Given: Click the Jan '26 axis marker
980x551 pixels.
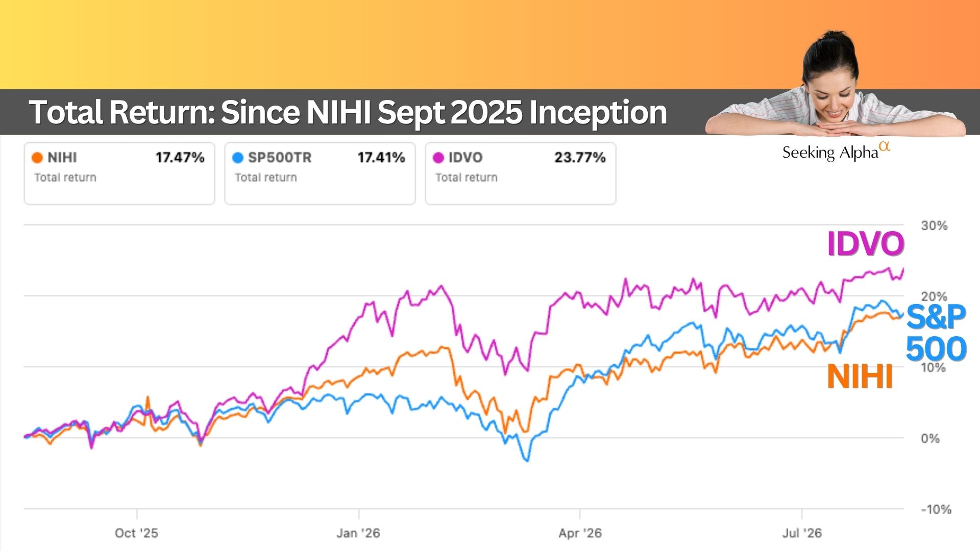Looking at the screenshot, I should point(358,533).
